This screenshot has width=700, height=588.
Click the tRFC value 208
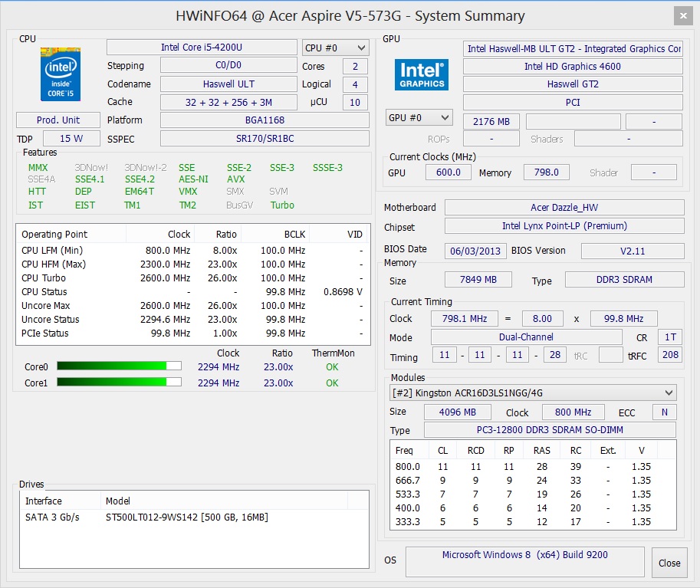click(670, 354)
